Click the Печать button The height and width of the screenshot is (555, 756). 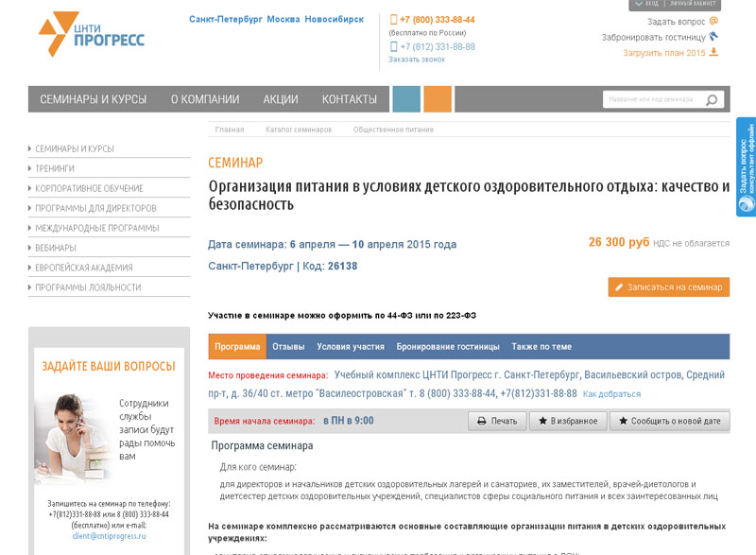click(x=497, y=421)
